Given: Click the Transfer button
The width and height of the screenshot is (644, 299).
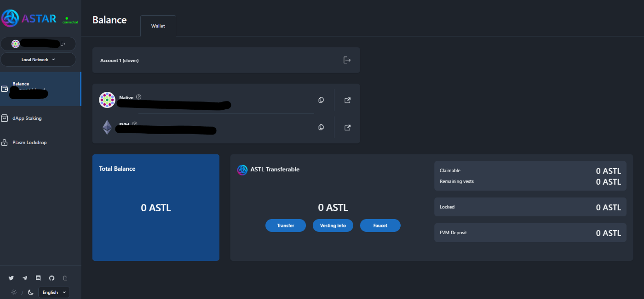Looking at the screenshot, I should click(286, 226).
